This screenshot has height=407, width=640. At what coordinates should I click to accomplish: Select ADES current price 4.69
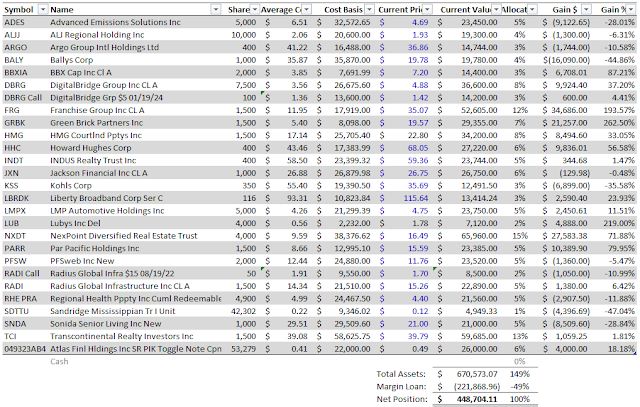420,22
